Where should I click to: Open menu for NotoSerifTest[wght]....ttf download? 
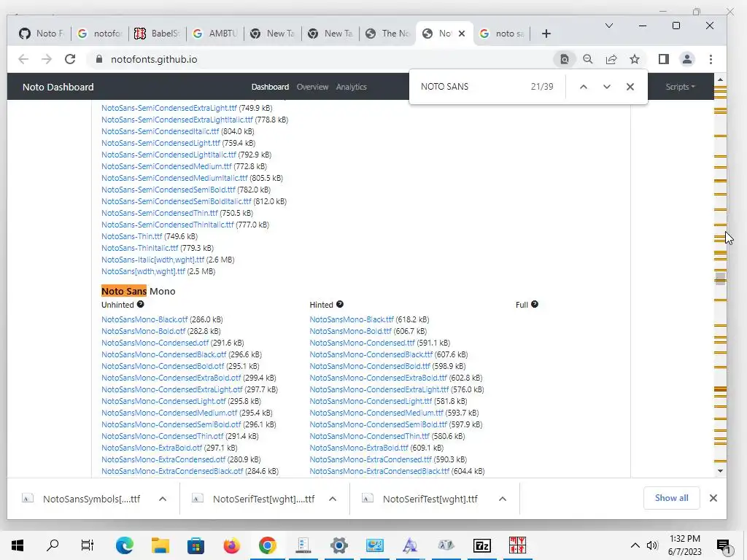333,499
